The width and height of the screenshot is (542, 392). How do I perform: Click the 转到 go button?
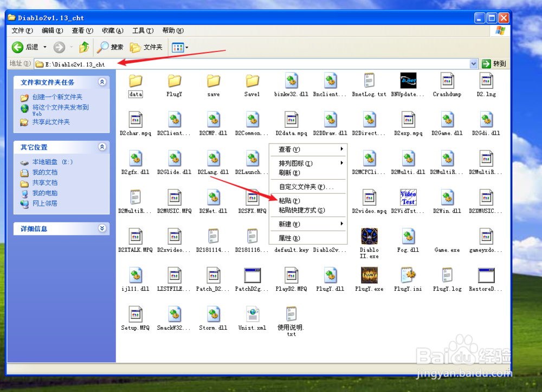pyautogui.click(x=494, y=64)
